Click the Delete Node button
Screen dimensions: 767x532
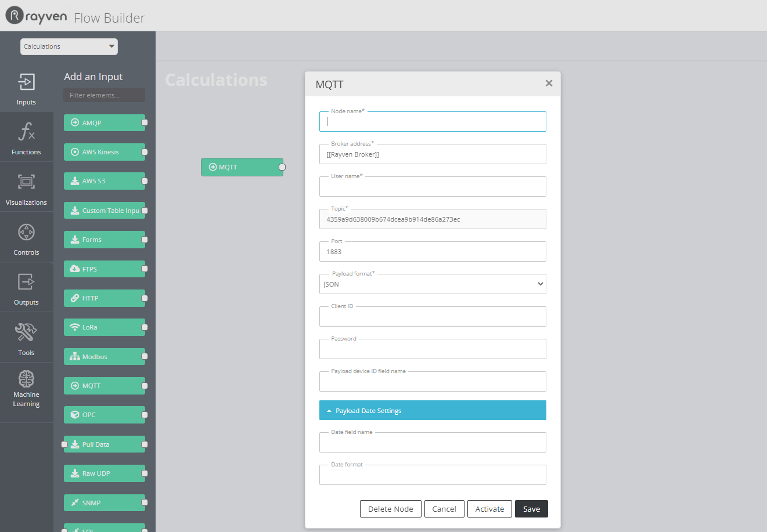tap(391, 509)
